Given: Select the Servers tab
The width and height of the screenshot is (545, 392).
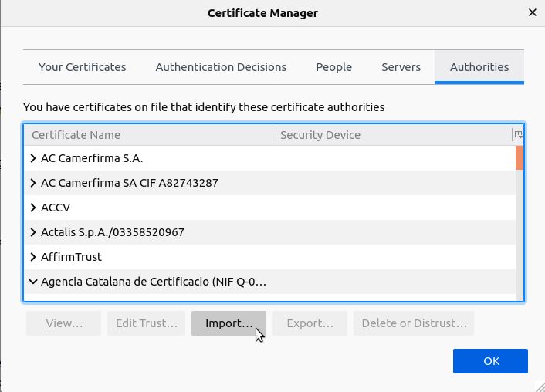Looking at the screenshot, I should pyautogui.click(x=401, y=67).
